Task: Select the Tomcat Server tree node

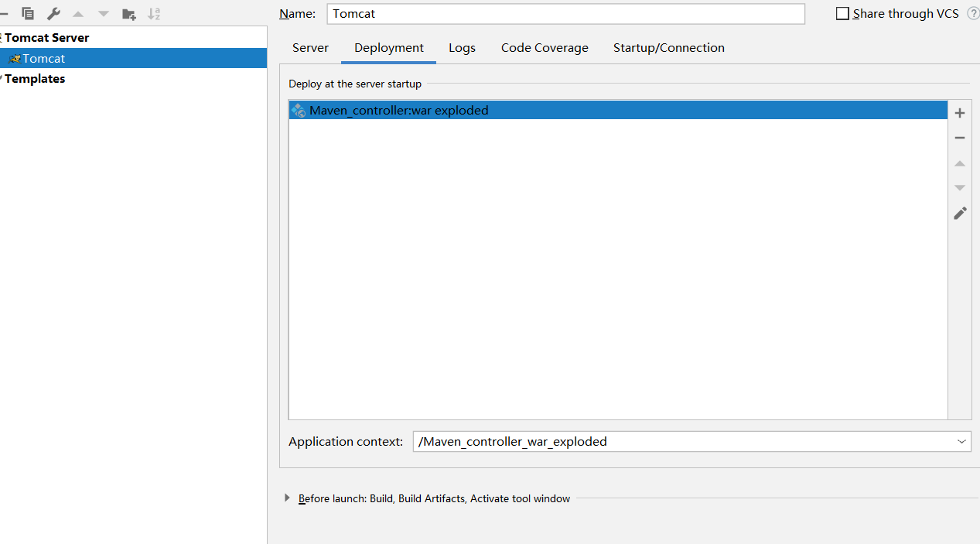Action: coord(46,38)
